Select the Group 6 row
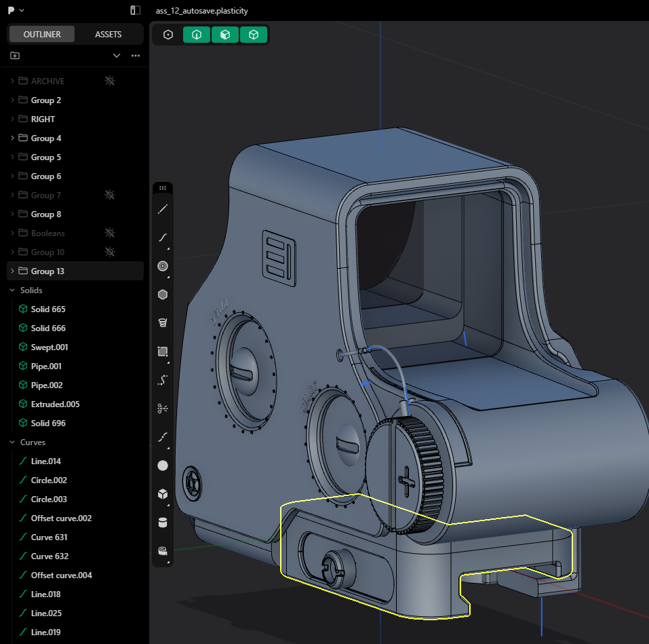This screenshot has height=644, width=649. point(75,176)
